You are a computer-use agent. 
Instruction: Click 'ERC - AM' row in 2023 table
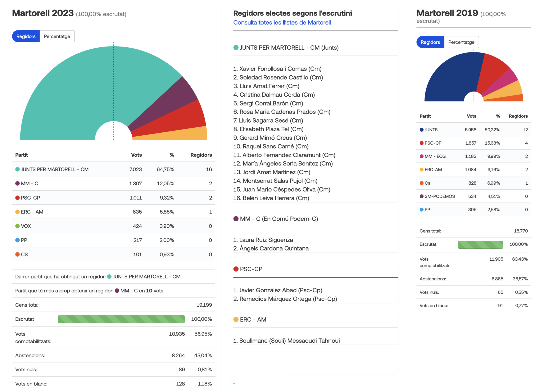coord(114,212)
